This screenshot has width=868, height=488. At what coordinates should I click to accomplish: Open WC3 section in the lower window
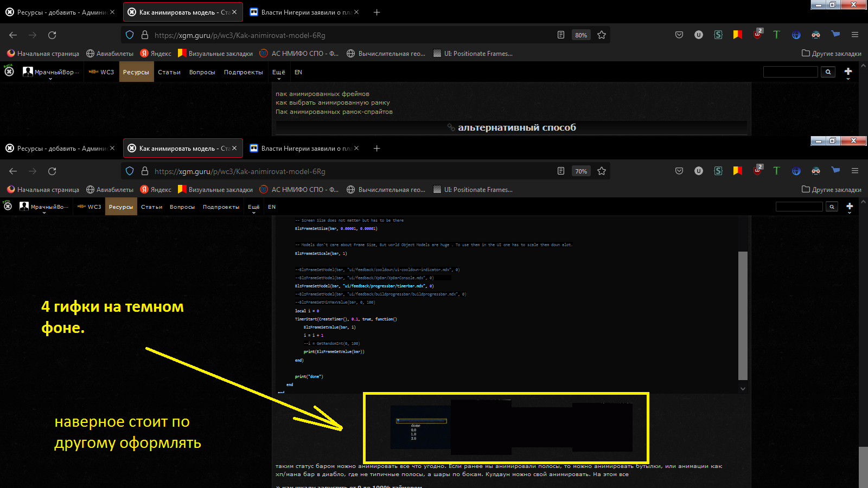click(x=89, y=207)
